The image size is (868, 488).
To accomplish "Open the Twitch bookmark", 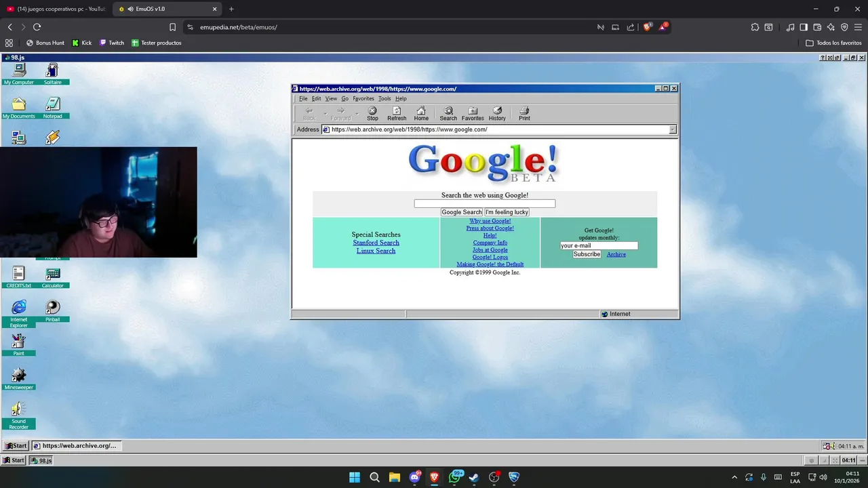I will coord(112,43).
